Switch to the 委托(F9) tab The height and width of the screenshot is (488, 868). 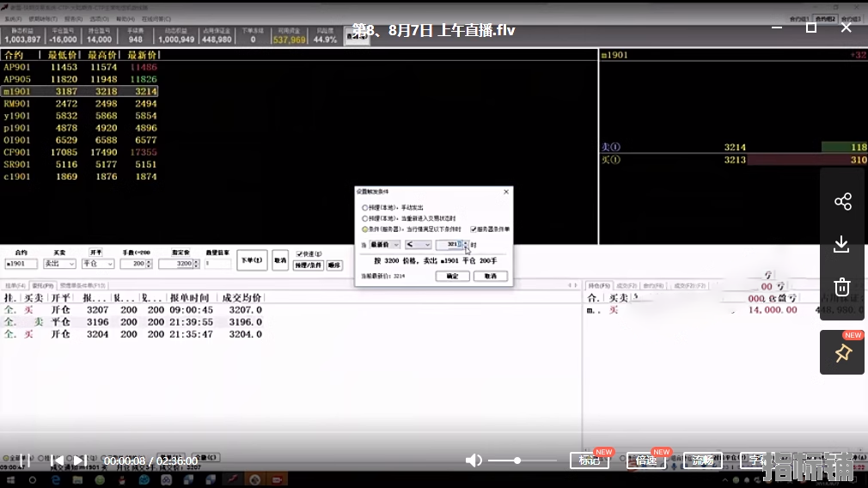click(42, 285)
